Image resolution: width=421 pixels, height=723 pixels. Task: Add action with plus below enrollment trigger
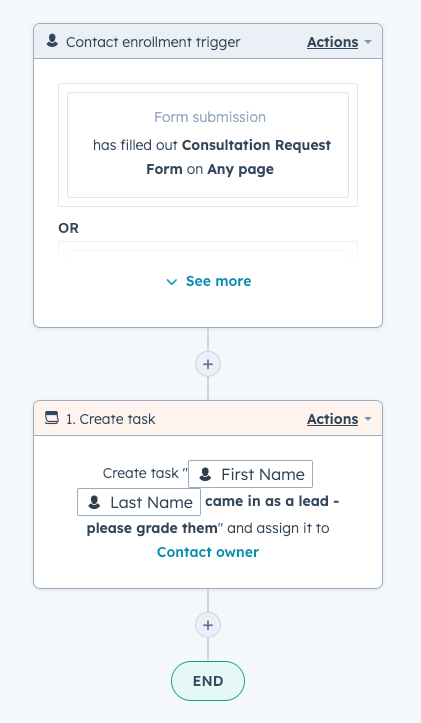[x=208, y=364]
